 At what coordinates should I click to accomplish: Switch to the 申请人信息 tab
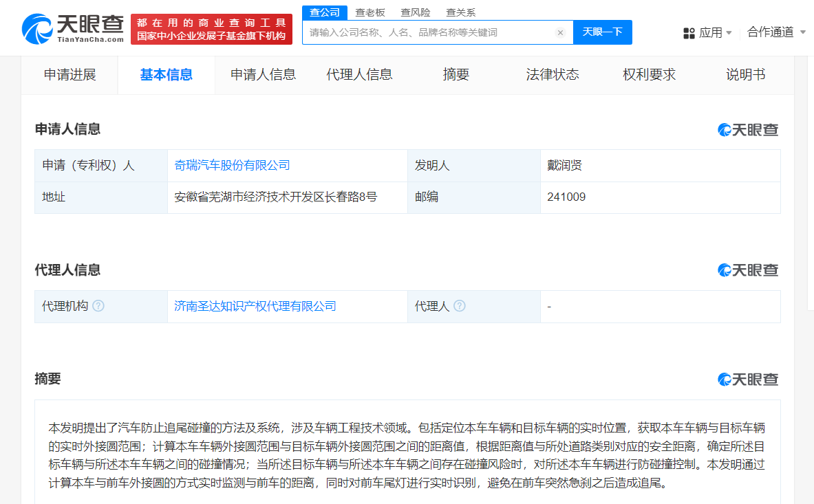pyautogui.click(x=263, y=75)
